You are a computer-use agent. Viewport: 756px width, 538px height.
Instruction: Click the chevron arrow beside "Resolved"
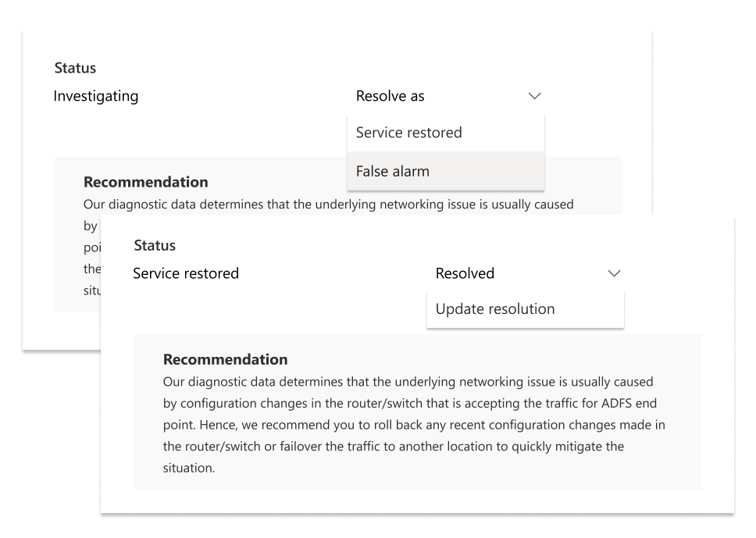pos(614,273)
